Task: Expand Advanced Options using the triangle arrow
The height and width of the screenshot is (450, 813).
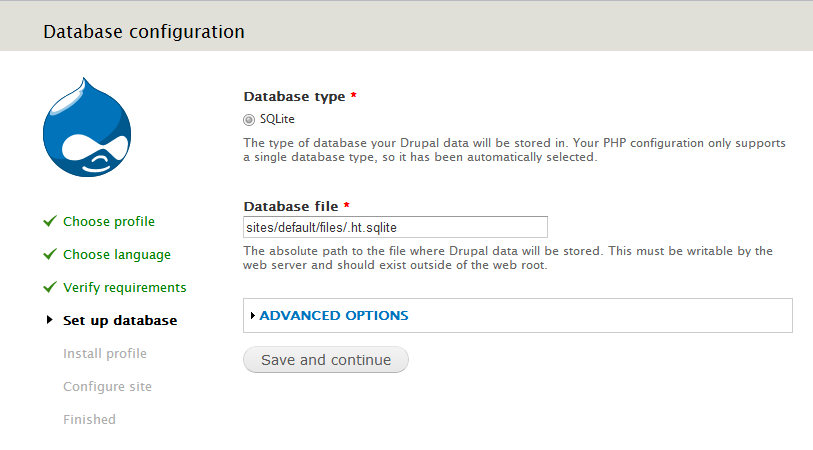Action: click(x=253, y=316)
